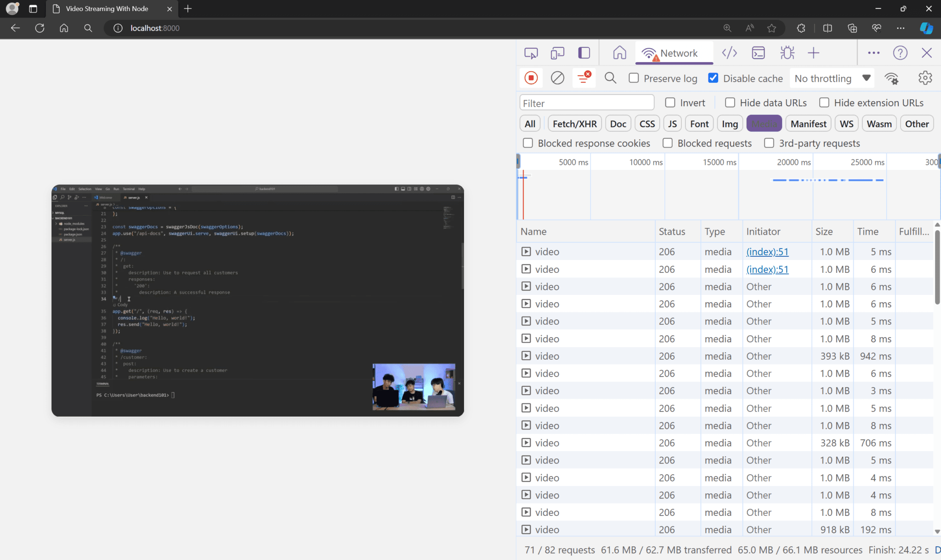Open Copilot in the browser toolbar
The width and height of the screenshot is (941, 560).
pos(925,28)
